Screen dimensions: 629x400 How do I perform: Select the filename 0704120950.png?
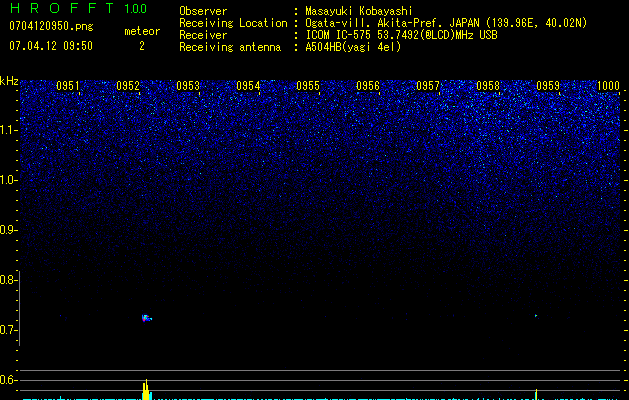(x=51, y=26)
